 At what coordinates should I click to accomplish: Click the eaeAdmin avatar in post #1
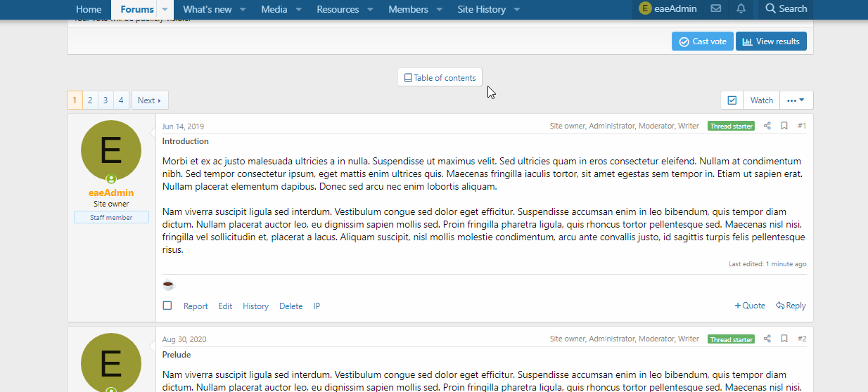pos(111,150)
